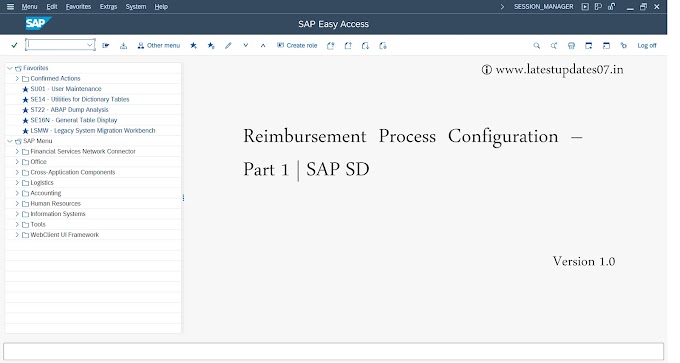Click the fourth document icon after Create role
This screenshot has width=680, height=363.
pos(382,46)
